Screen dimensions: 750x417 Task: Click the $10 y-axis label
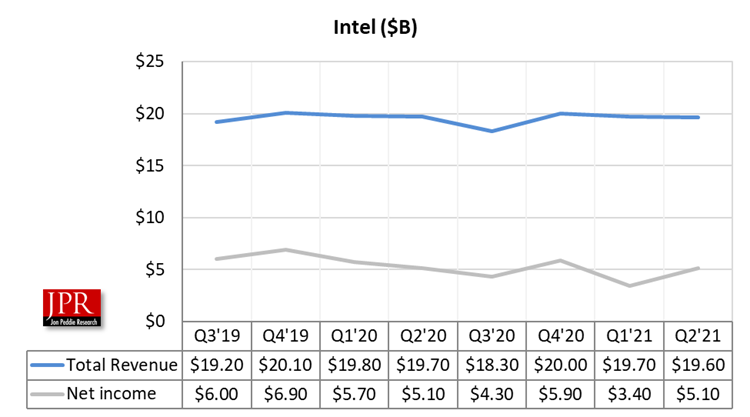click(149, 217)
